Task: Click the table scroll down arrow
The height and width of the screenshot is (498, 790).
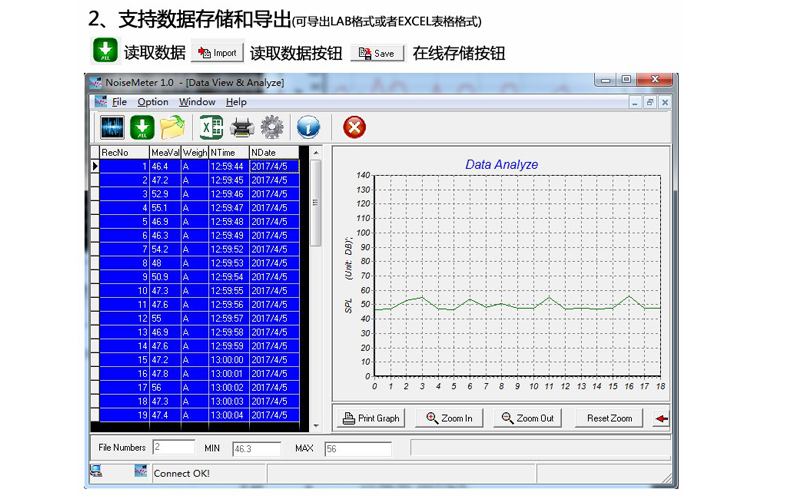Action: click(x=316, y=426)
